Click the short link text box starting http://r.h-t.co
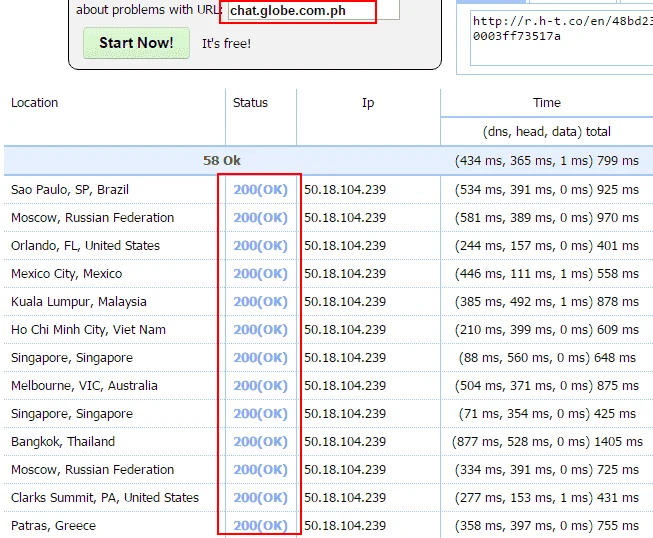Screen dimensions: 653x538 tap(561, 38)
